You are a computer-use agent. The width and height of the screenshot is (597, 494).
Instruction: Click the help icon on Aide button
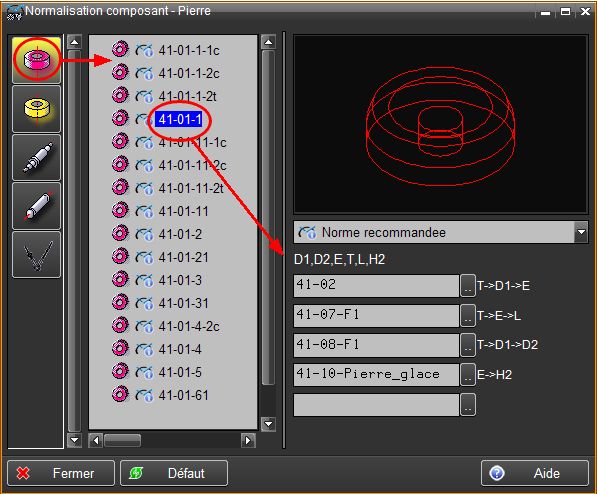[497, 473]
